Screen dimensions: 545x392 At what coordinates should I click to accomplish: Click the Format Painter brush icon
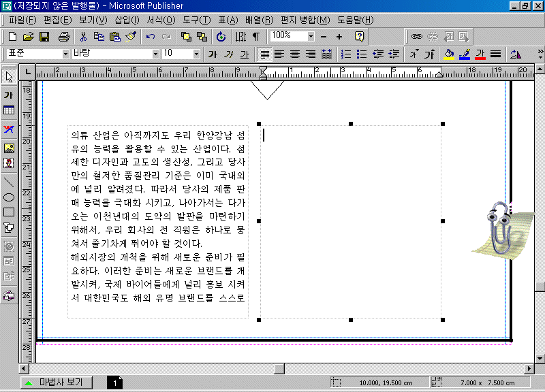pyautogui.click(x=131, y=36)
